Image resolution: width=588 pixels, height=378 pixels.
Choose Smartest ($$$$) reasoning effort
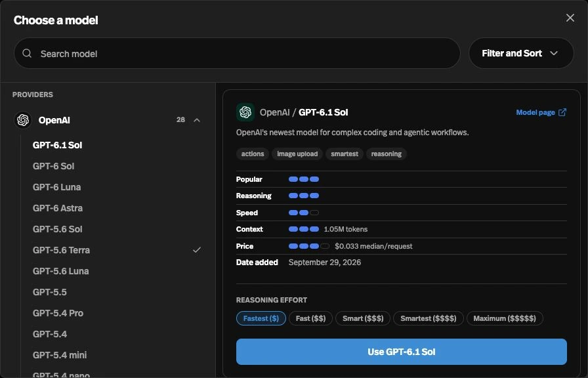(x=429, y=318)
